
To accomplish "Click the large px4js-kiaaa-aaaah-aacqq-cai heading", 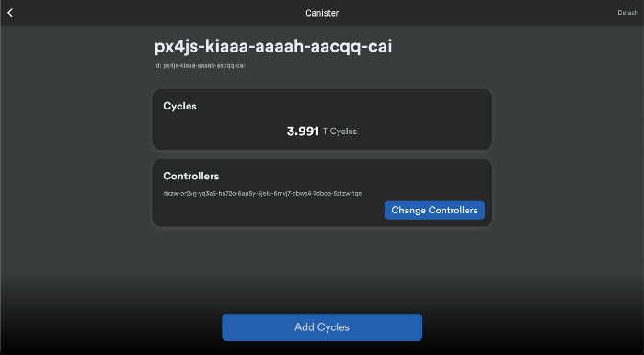I will [273, 46].
